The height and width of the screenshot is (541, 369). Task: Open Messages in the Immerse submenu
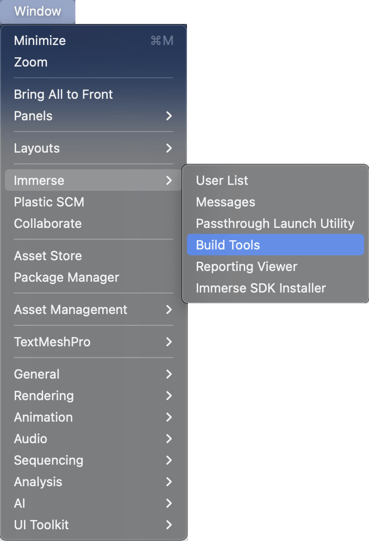[275, 202]
